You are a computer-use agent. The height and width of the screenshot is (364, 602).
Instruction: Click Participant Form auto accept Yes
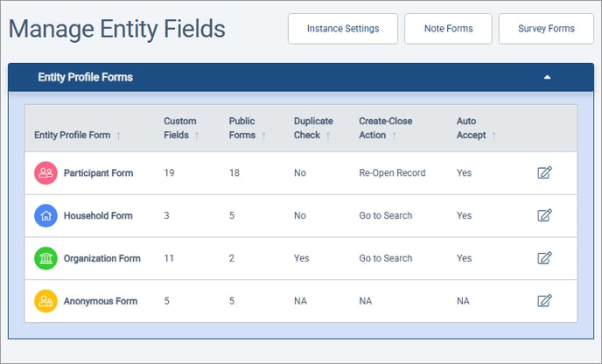point(464,172)
